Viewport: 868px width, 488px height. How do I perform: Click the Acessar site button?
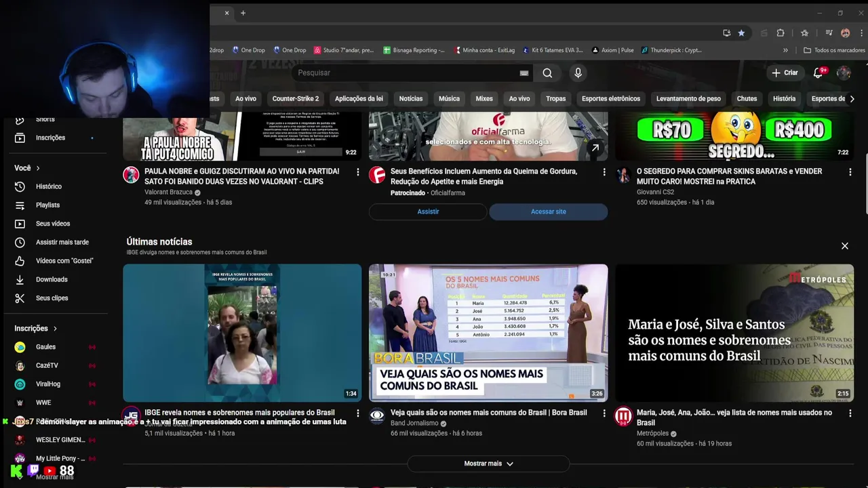point(549,211)
